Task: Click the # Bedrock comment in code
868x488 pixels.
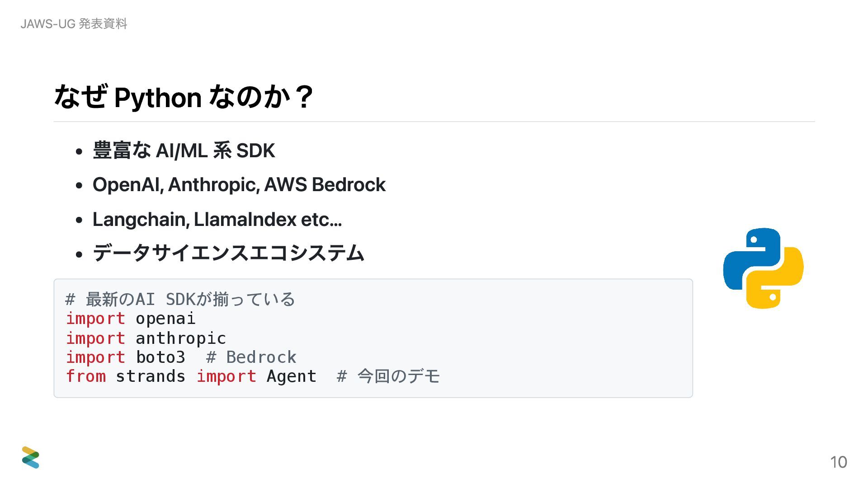Action: (x=251, y=357)
